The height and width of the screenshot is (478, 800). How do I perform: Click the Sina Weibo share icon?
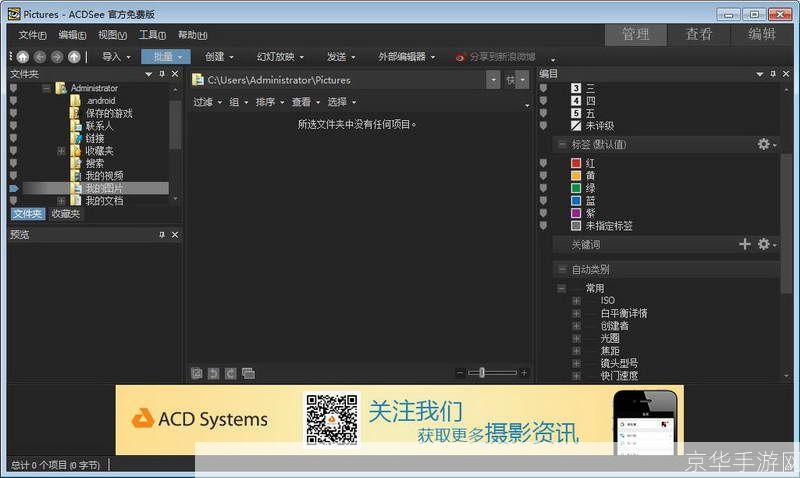pyautogui.click(x=460, y=57)
